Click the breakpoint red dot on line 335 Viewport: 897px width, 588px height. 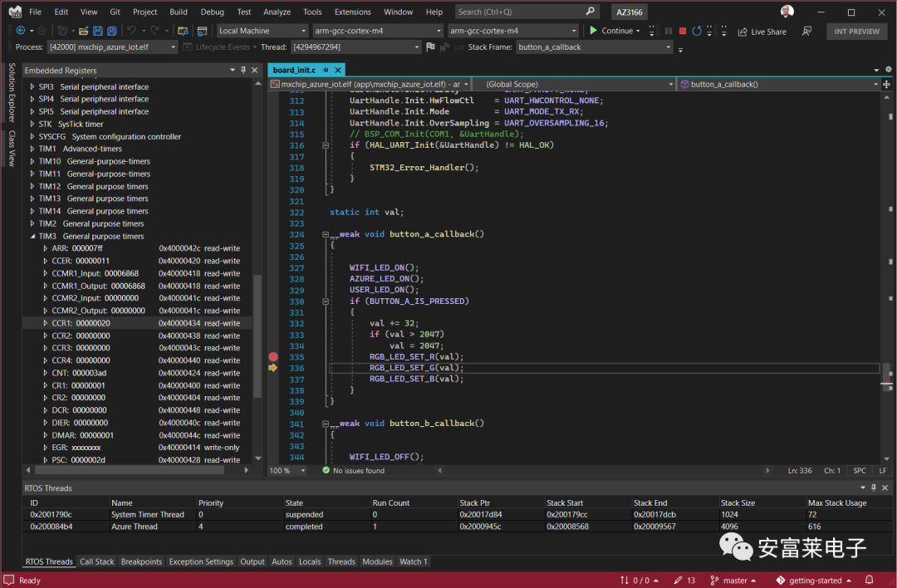[273, 357]
